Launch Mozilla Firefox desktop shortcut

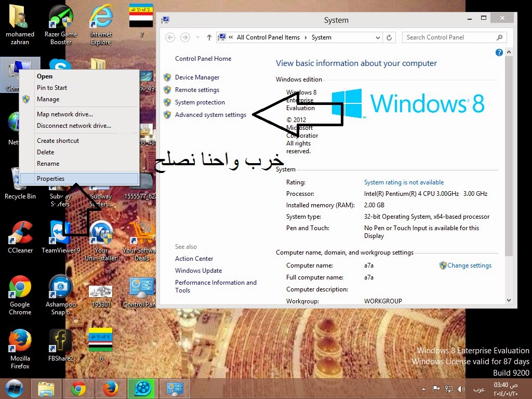(20, 349)
